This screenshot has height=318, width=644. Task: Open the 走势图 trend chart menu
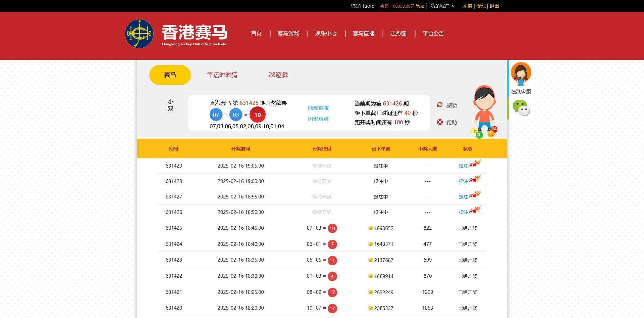[398, 34]
